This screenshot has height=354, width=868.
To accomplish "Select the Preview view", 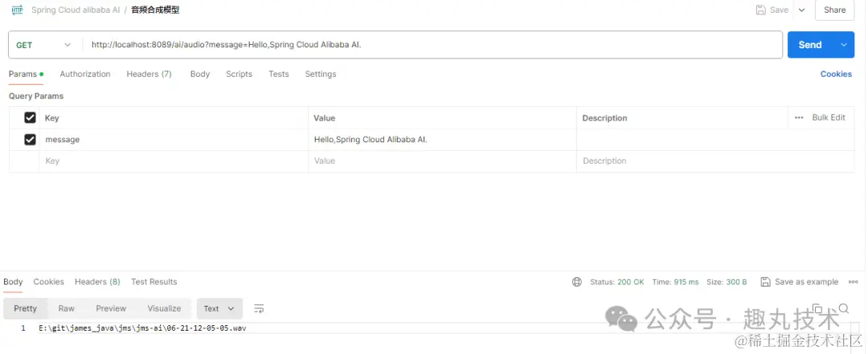I will pos(111,308).
